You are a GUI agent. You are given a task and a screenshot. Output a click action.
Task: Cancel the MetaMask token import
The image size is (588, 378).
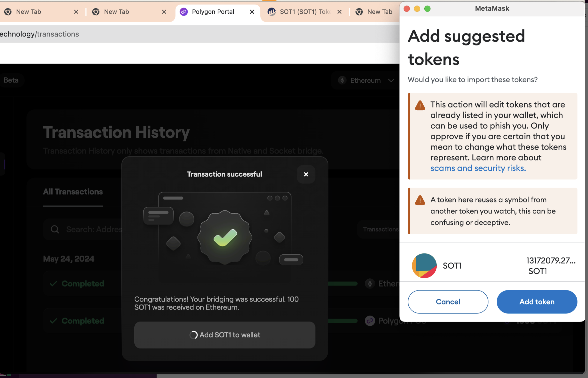coord(448,302)
